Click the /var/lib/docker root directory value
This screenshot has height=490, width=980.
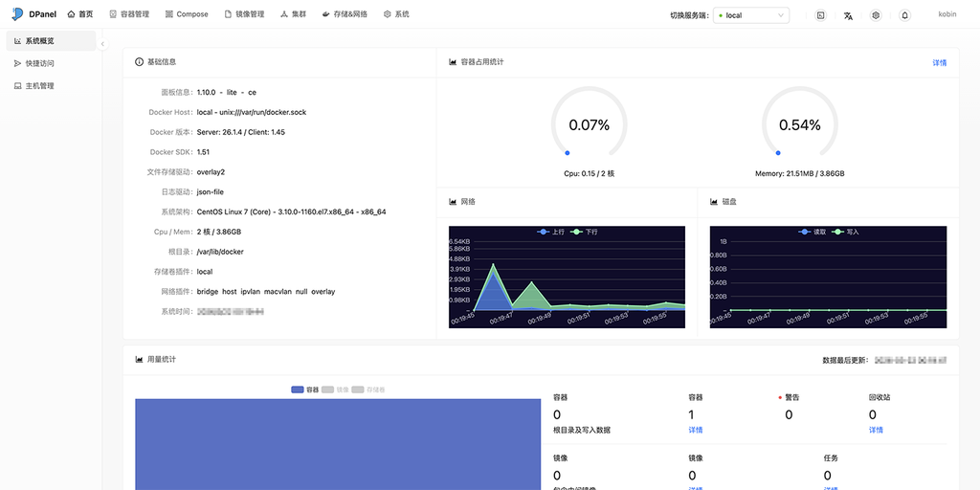(x=220, y=252)
